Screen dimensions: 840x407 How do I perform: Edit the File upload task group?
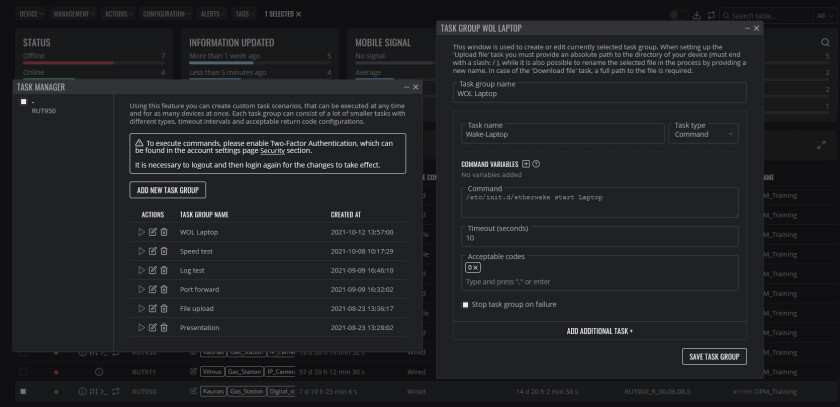point(153,308)
